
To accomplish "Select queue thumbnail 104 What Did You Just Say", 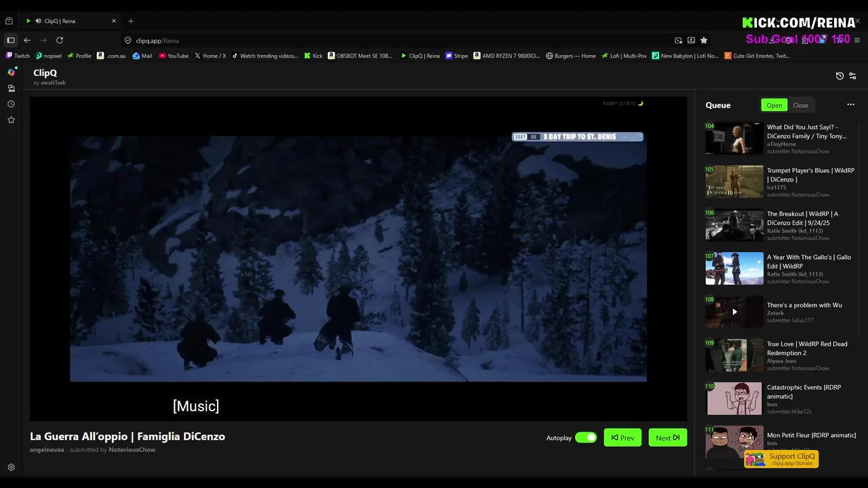I will (x=734, y=138).
